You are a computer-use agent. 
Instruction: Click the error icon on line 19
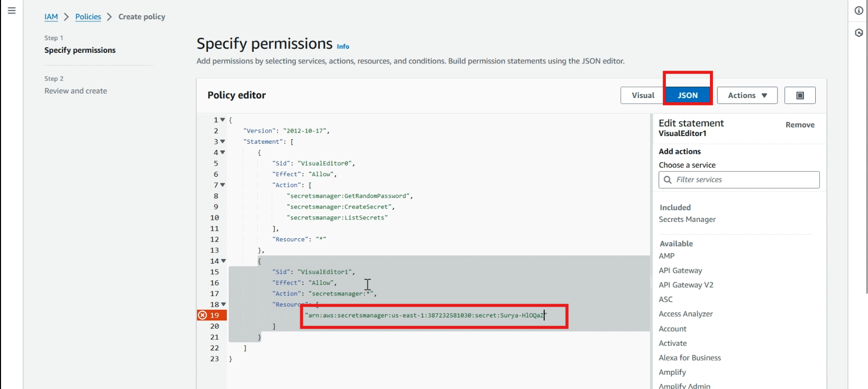[202, 315]
